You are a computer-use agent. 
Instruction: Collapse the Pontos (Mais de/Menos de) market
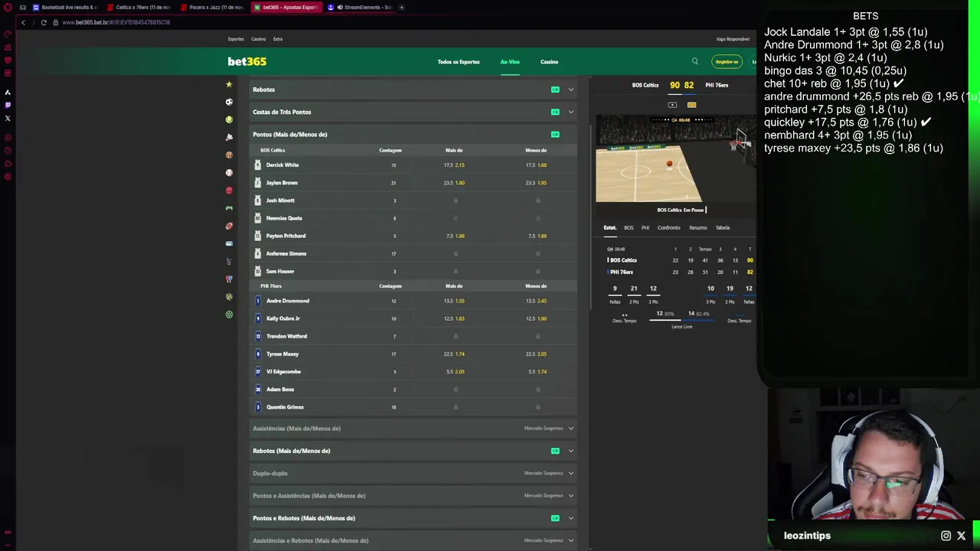(413, 134)
